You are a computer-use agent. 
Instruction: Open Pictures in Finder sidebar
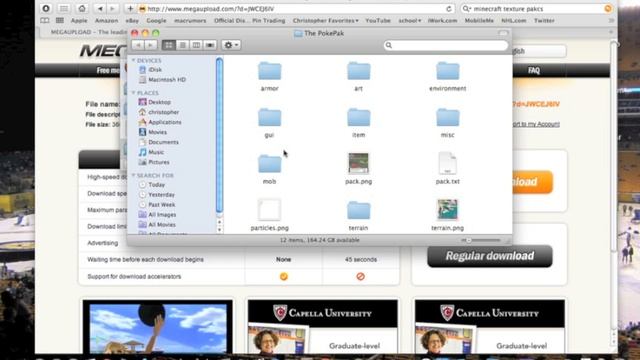click(154, 162)
